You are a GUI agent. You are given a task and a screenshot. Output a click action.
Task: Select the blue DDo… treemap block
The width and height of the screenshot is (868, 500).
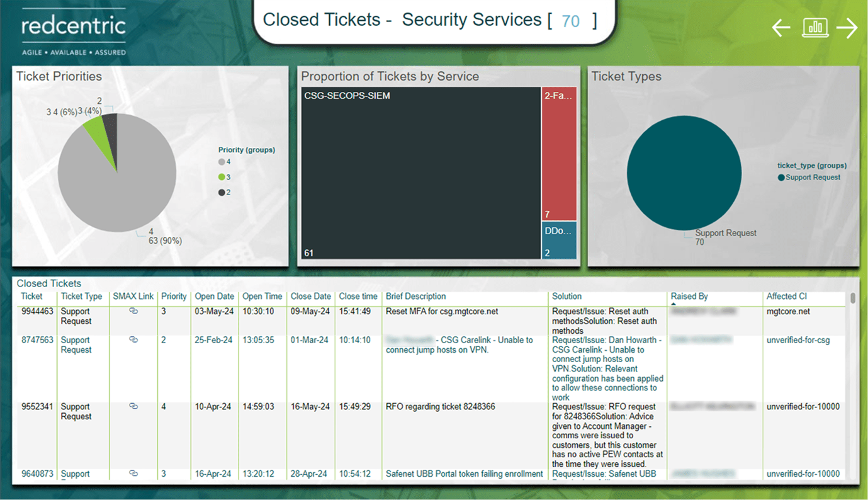coord(559,241)
